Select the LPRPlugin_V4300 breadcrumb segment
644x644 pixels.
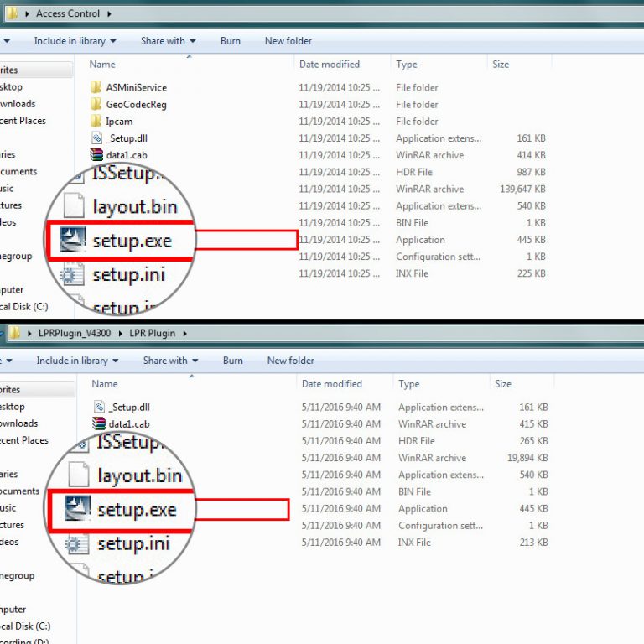75,333
